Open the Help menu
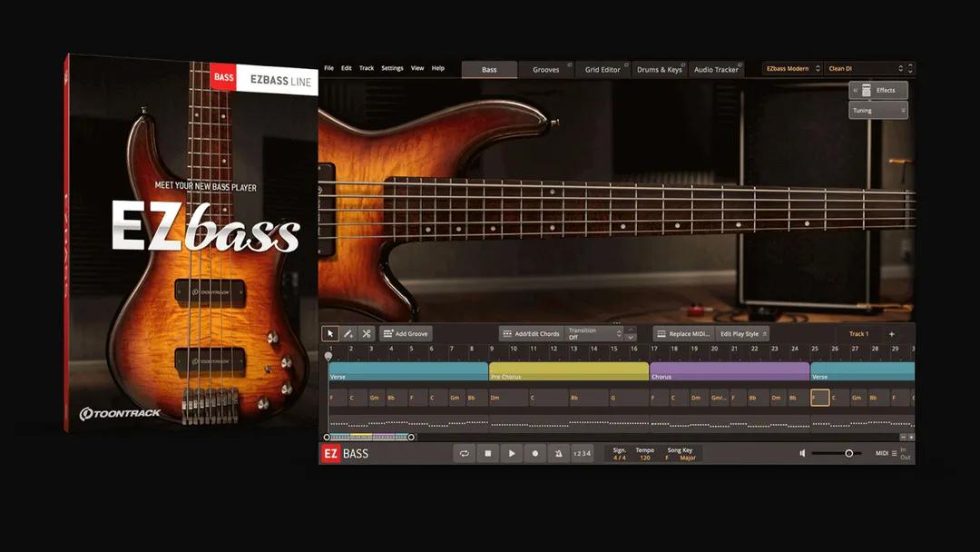This screenshot has height=552, width=980. [438, 68]
